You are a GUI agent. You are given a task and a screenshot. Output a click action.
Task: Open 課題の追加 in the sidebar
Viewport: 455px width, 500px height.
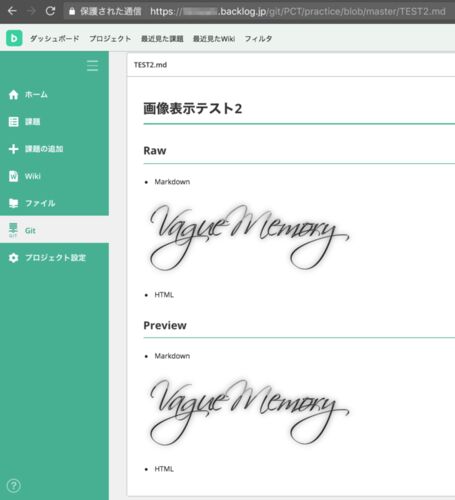point(44,149)
